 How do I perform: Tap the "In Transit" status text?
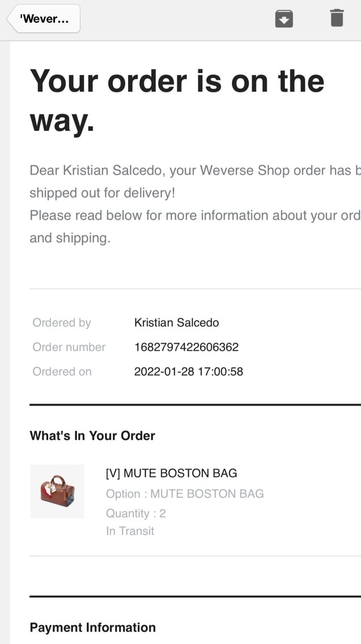point(130,531)
